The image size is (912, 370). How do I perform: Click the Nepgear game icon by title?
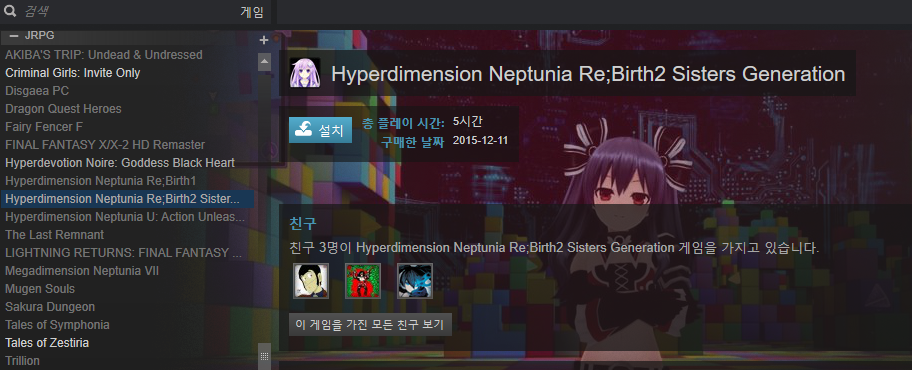(x=305, y=73)
